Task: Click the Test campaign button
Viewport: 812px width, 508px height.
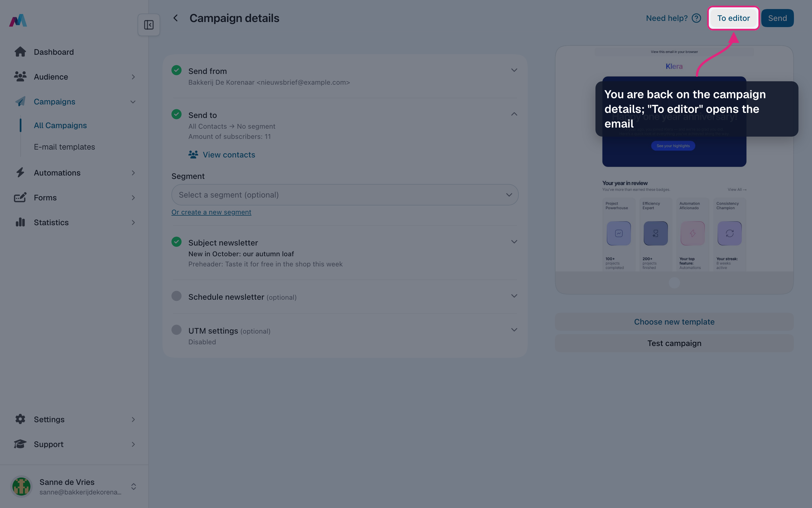Action: [x=674, y=343]
